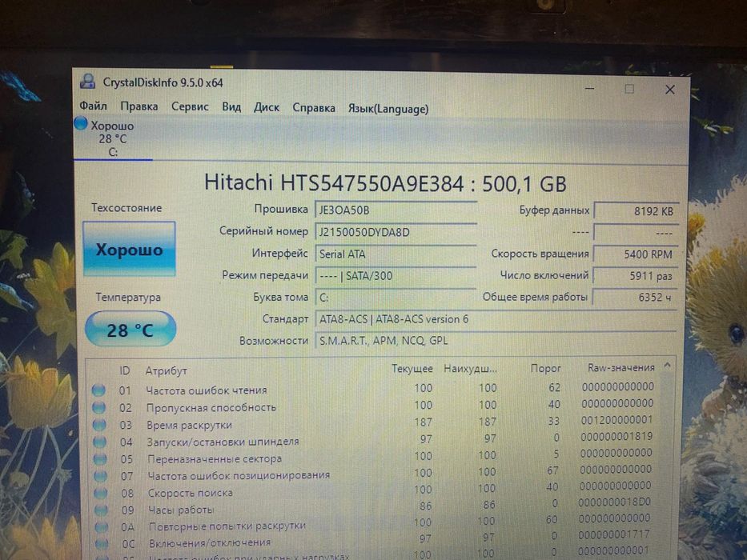Image resolution: width=747 pixels, height=560 pixels.
Task: Open the Сервис menu
Action: [190, 106]
